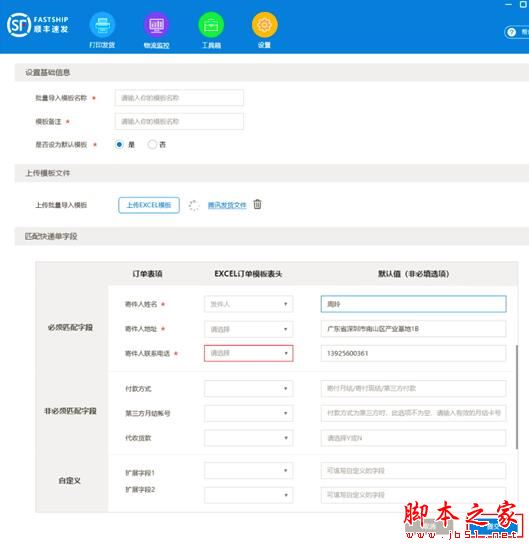
Task: Click the EXCEL订单模板表头 column header
Action: [248, 274]
